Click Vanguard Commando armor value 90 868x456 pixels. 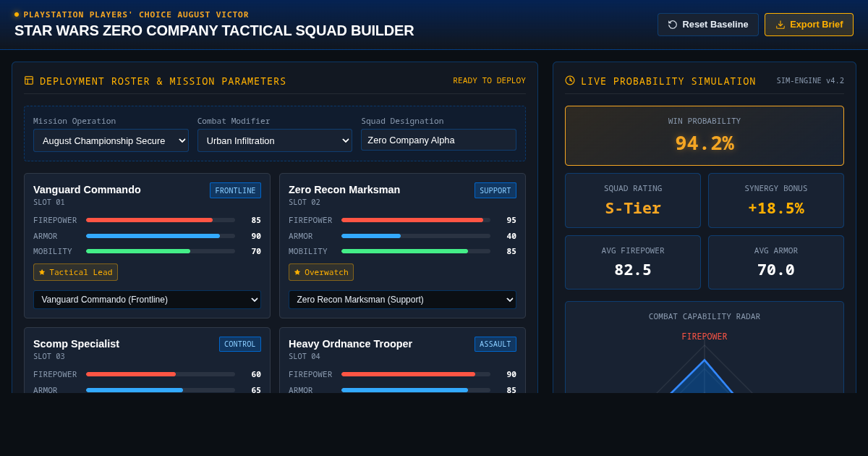coord(256,236)
